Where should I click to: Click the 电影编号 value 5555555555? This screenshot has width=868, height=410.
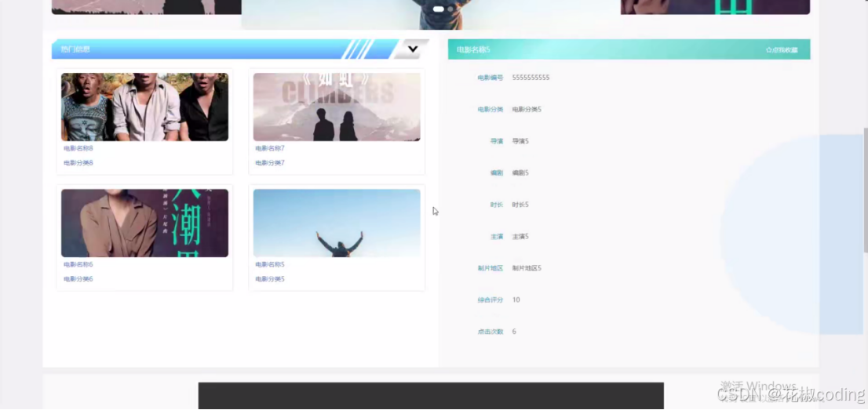531,78
